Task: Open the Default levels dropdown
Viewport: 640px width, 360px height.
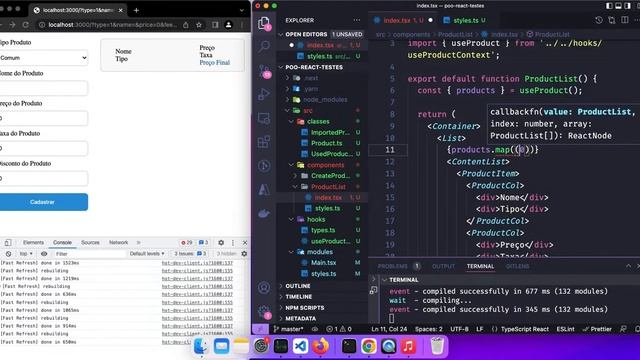Action: pyautogui.click(x=147, y=254)
